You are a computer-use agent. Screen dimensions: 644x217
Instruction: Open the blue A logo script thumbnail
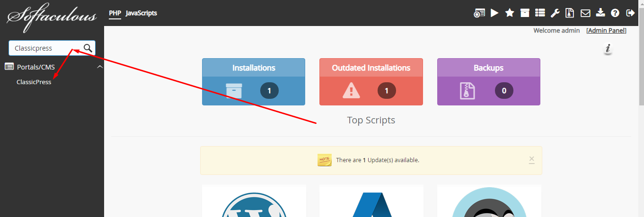coord(371,201)
